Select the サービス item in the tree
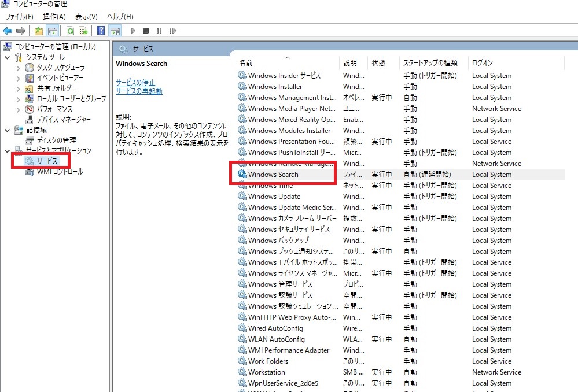 47,161
